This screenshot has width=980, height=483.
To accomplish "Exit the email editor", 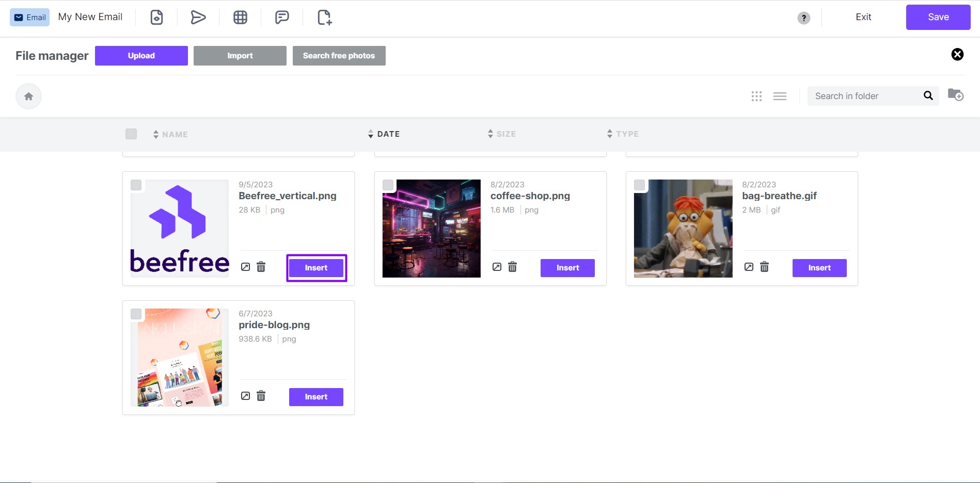I will (x=863, y=17).
